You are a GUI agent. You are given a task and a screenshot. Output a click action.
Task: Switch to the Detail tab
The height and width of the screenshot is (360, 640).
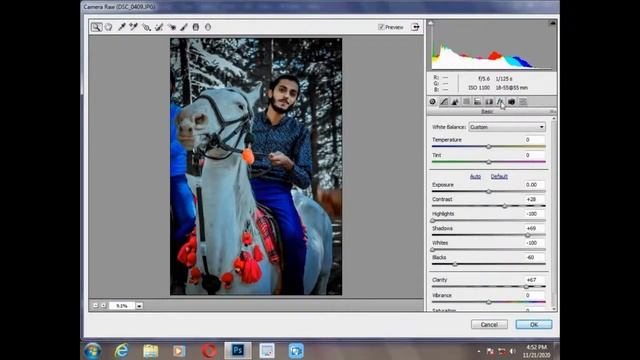tap(455, 102)
